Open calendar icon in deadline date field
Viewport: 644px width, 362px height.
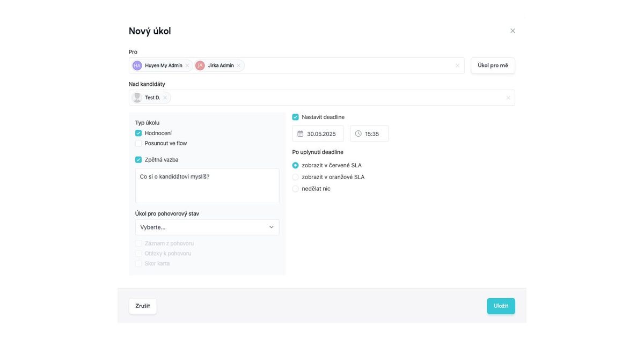300,134
